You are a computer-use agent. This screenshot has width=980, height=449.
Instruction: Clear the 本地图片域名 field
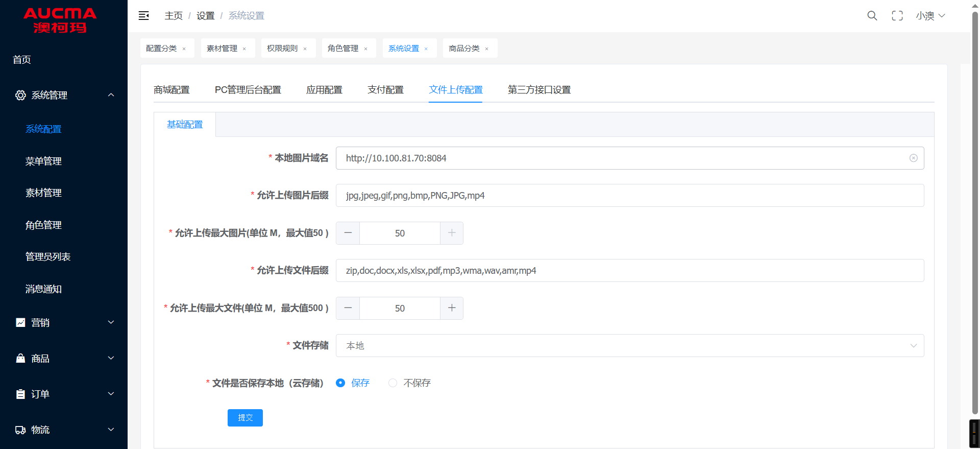point(914,158)
